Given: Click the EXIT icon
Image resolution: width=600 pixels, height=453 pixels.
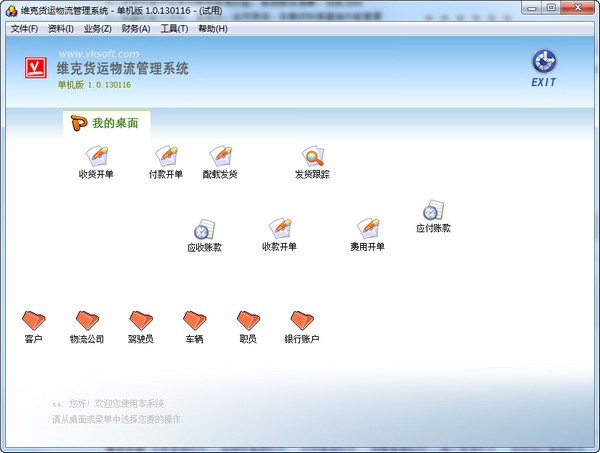Looking at the screenshot, I should [x=544, y=67].
